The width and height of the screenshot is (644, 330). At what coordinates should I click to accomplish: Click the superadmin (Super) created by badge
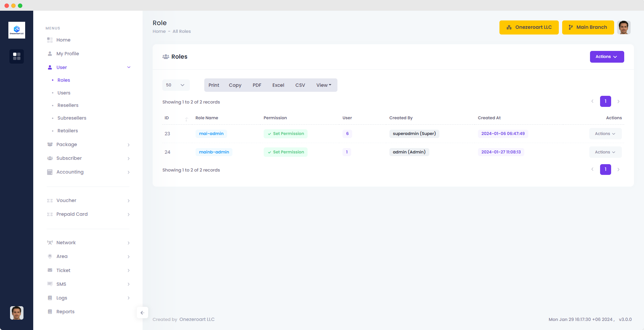(414, 134)
